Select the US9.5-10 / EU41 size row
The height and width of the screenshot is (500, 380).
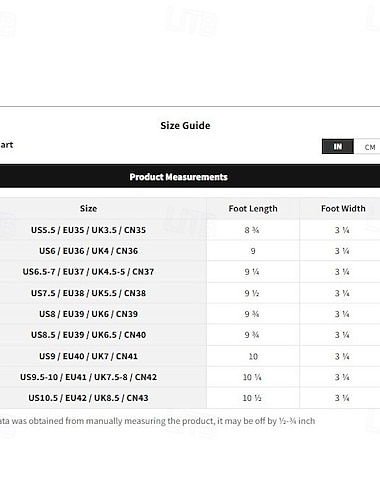190,377
